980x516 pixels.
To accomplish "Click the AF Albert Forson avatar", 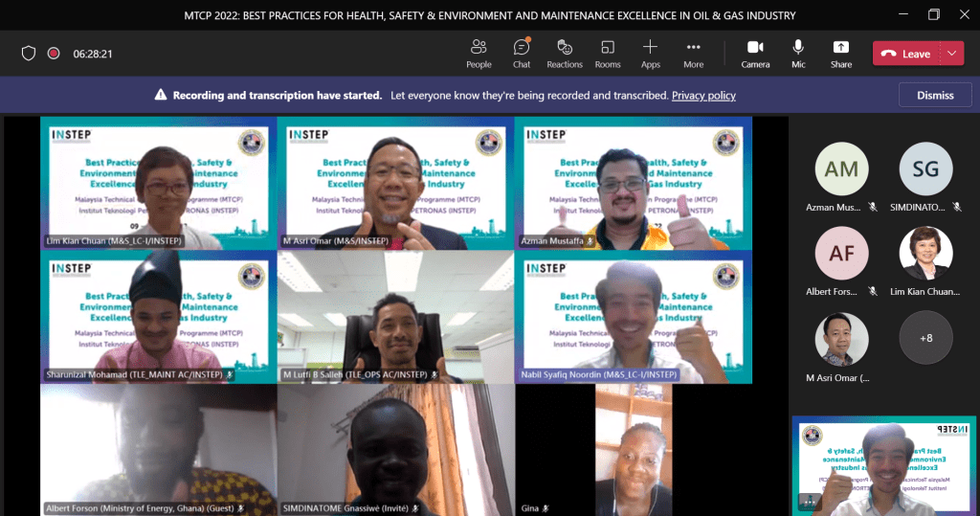I will point(841,254).
